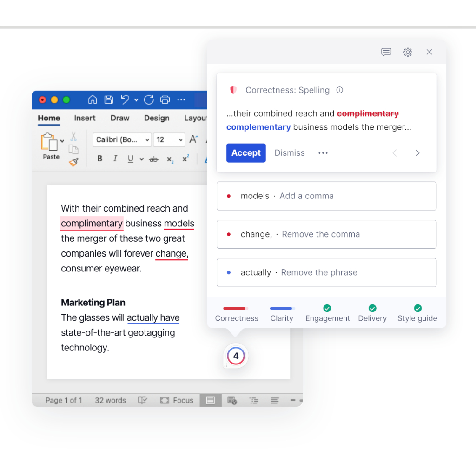Click the highlighted word complimentary in document

[92, 224]
